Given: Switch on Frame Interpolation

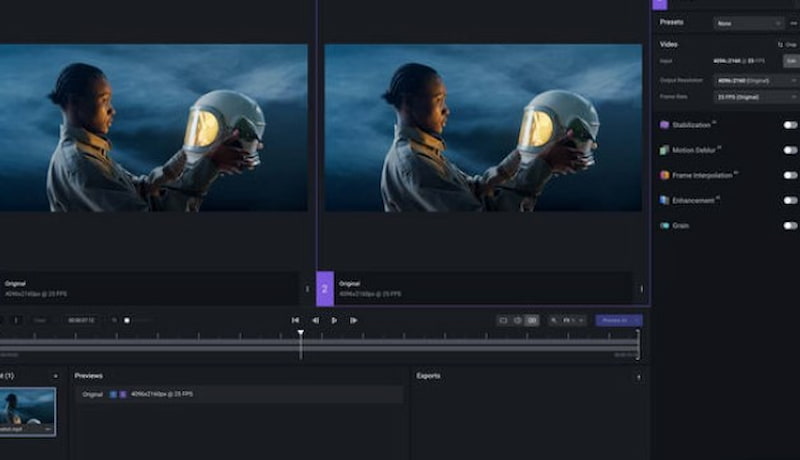Looking at the screenshot, I should 790,175.
